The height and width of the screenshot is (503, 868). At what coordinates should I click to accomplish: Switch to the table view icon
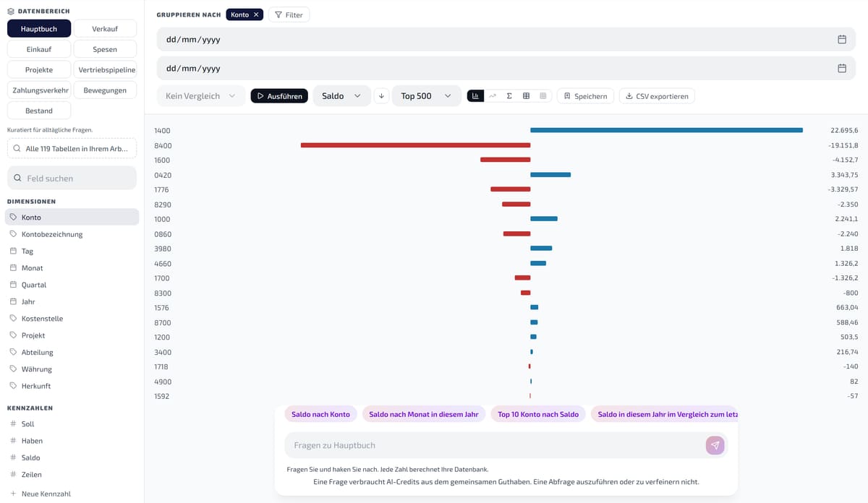click(x=526, y=96)
